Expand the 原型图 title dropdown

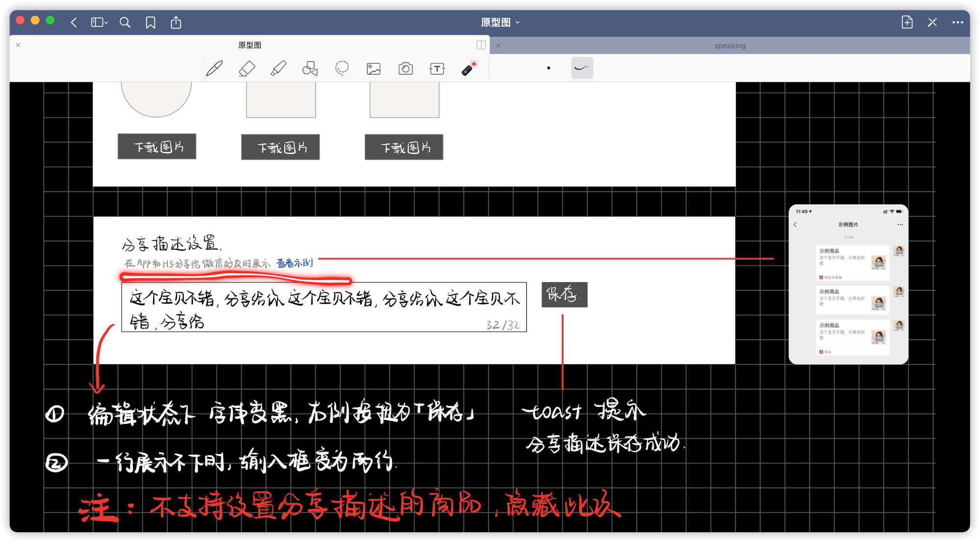pyautogui.click(x=500, y=23)
